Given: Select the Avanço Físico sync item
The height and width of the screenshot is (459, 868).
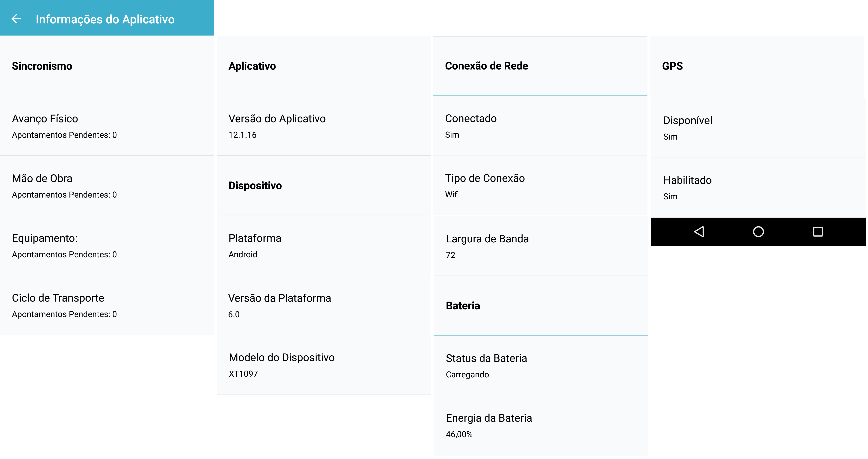Looking at the screenshot, I should pyautogui.click(x=107, y=126).
